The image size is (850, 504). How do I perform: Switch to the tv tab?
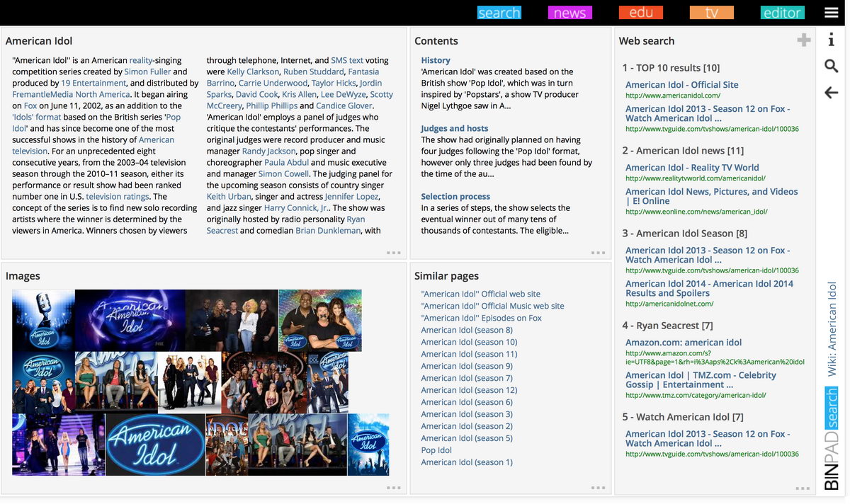pyautogui.click(x=712, y=13)
